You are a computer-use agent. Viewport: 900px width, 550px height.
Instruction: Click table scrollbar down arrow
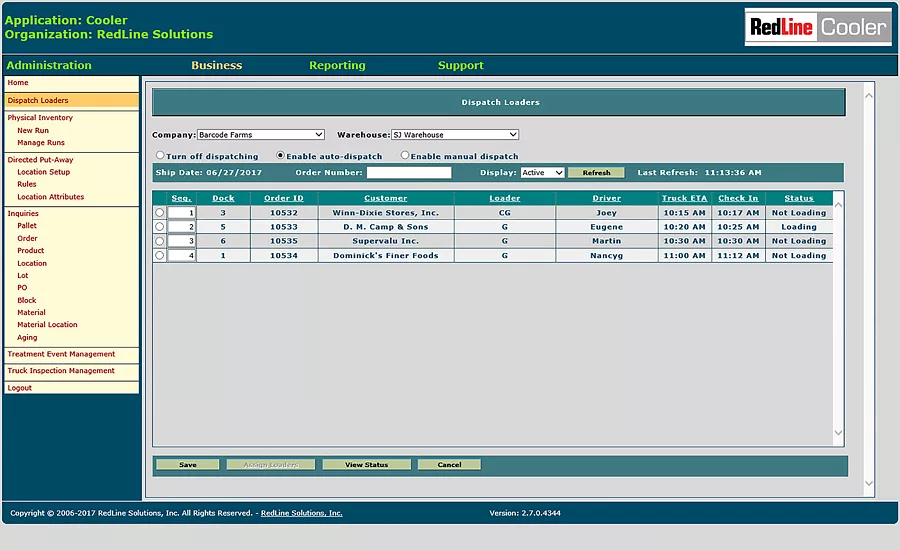click(x=838, y=433)
